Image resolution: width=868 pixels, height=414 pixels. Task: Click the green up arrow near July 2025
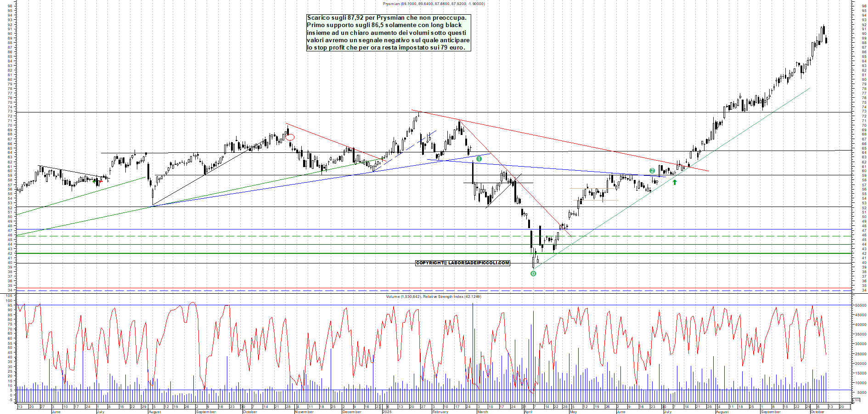coord(675,182)
